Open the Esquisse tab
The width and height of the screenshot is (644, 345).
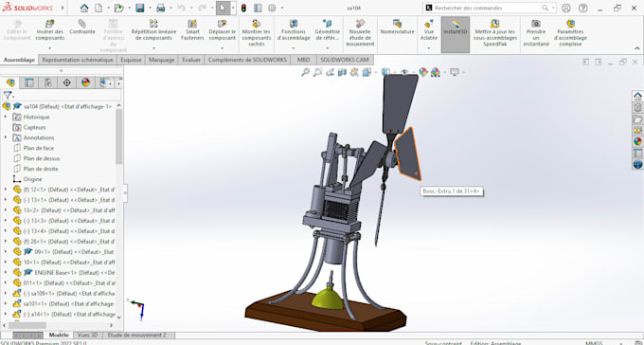(x=131, y=60)
